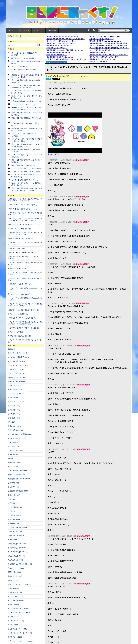This screenshot has height=644, width=138.
Task: Open the SSまとめ依頼 menu item
Action: [x=52, y=30]
